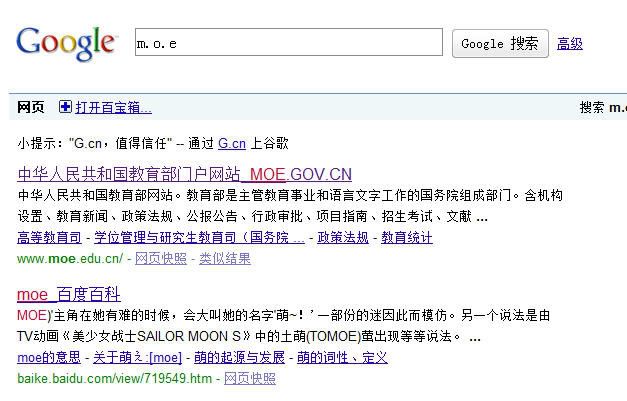Click the www.moe.edu.cn/ green URL text
The height and width of the screenshot is (401, 627).
pyautogui.click(x=70, y=259)
